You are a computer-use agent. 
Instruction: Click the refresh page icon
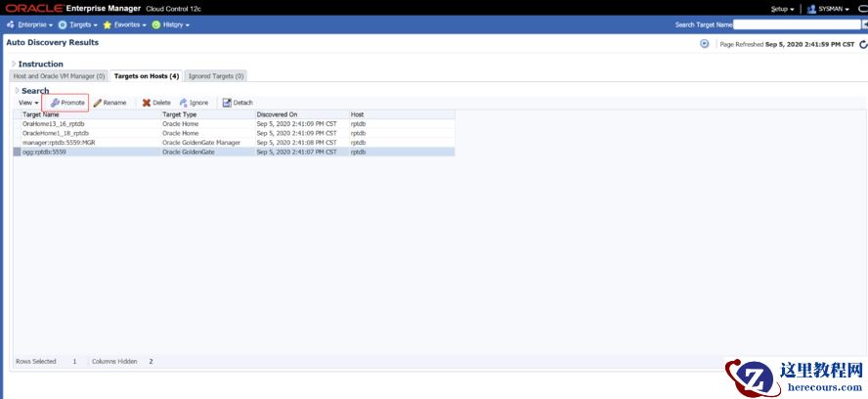click(863, 44)
